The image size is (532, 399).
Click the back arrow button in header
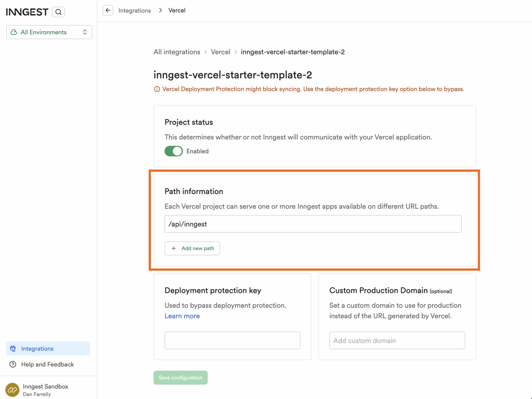(x=108, y=10)
